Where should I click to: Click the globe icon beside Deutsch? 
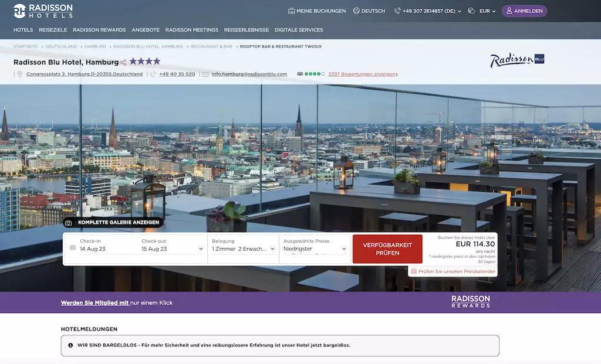pos(356,11)
